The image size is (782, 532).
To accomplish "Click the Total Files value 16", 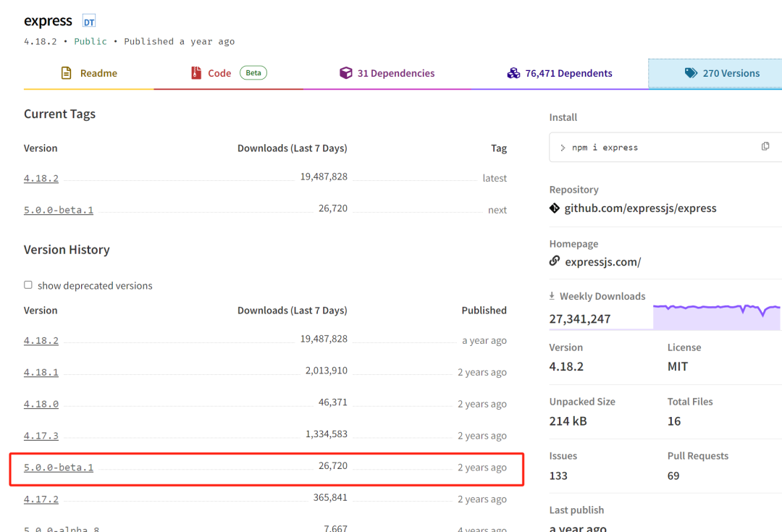I will click(674, 421).
